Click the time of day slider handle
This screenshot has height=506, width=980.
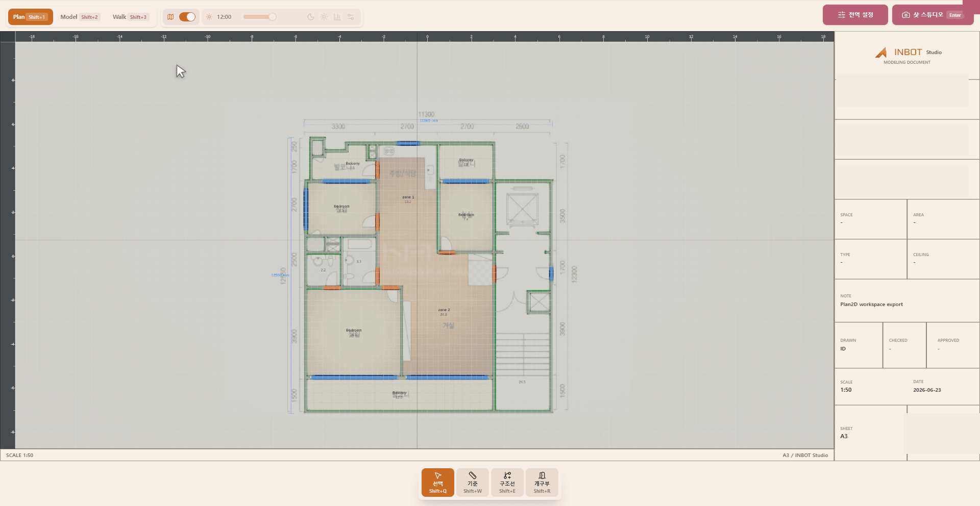[x=273, y=17]
